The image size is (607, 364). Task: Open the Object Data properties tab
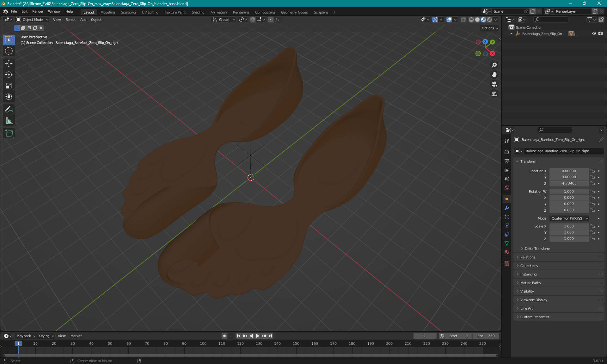coord(507,243)
